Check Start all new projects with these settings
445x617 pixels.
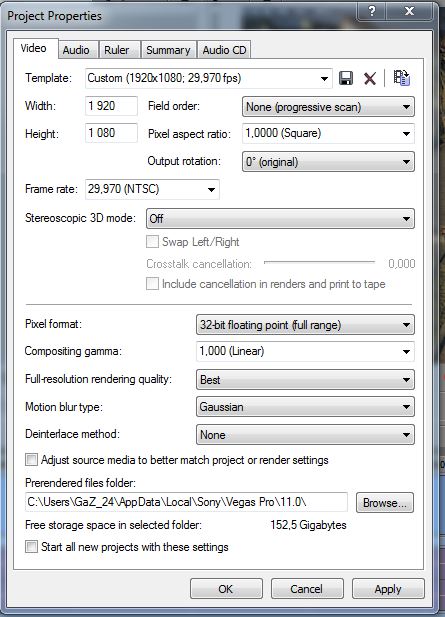pos(31,547)
